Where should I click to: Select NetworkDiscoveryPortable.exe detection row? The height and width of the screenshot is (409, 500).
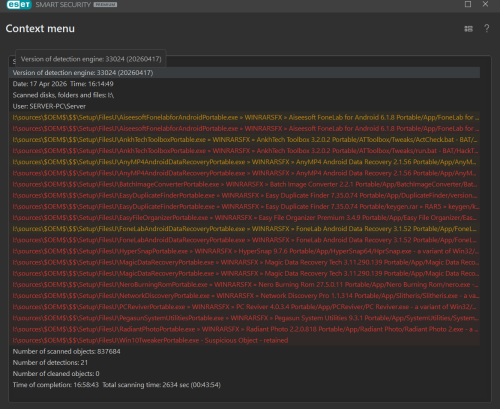[244, 296]
